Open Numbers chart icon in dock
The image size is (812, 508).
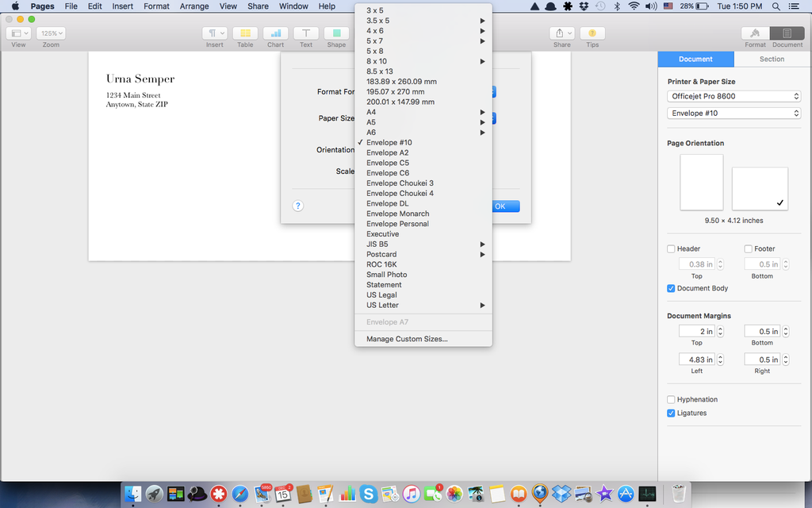(x=347, y=494)
